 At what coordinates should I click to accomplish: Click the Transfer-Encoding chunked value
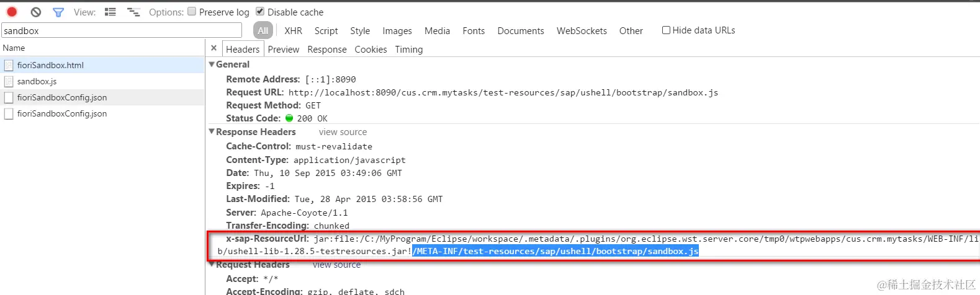[331, 226]
